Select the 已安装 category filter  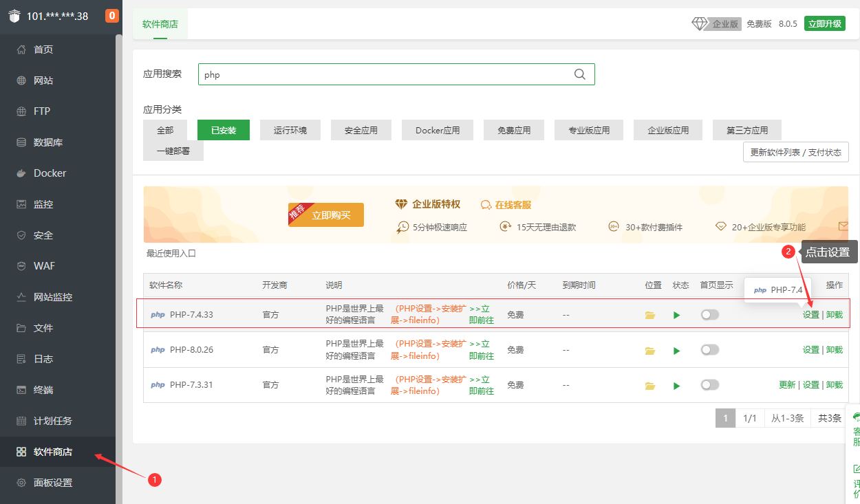223,129
